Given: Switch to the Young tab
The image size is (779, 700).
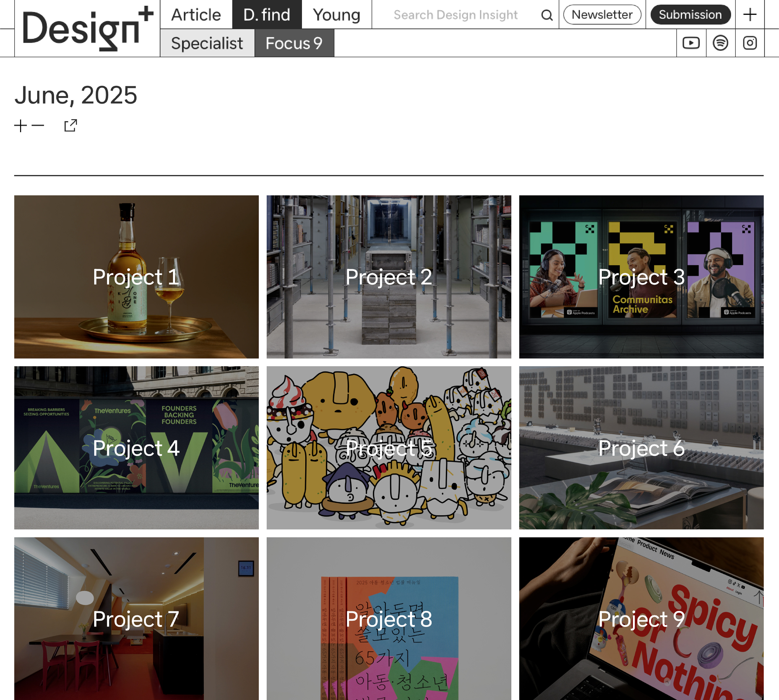Looking at the screenshot, I should [336, 15].
